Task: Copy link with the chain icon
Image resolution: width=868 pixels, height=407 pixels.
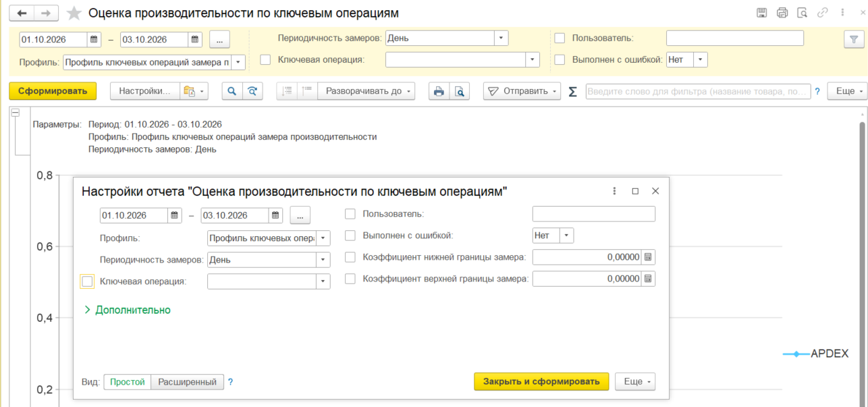Action: (x=822, y=13)
